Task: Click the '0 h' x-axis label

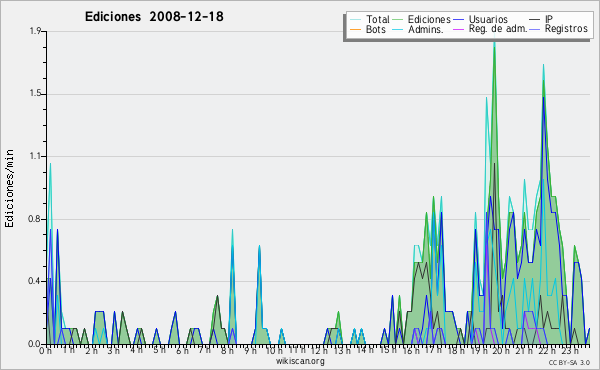Action: click(x=45, y=350)
